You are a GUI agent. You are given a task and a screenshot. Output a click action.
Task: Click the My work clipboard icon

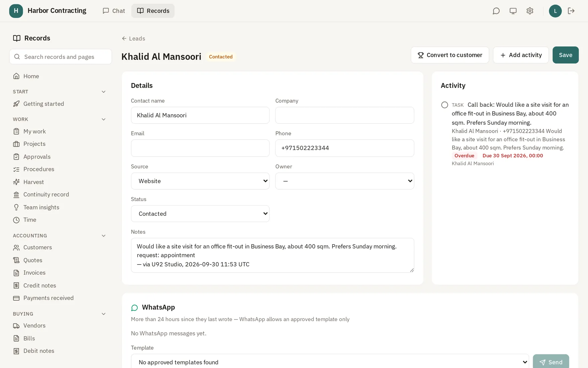pos(16,131)
